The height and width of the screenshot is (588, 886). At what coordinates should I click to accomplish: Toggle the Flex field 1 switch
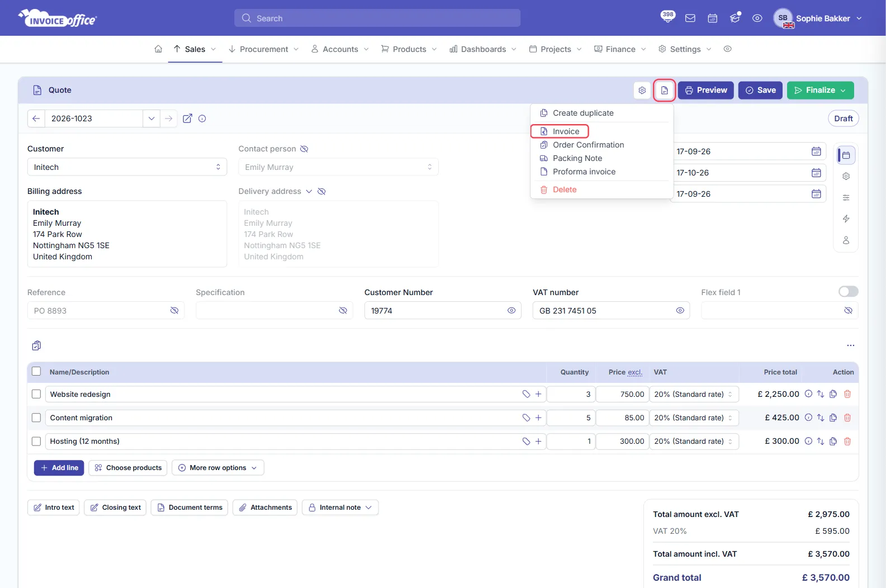pos(848,291)
